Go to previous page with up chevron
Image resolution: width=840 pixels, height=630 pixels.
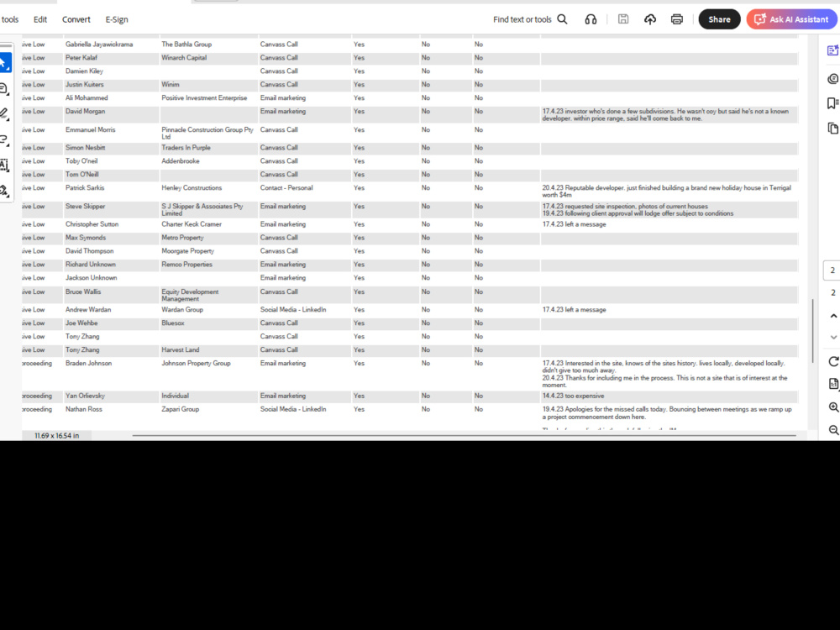click(833, 316)
